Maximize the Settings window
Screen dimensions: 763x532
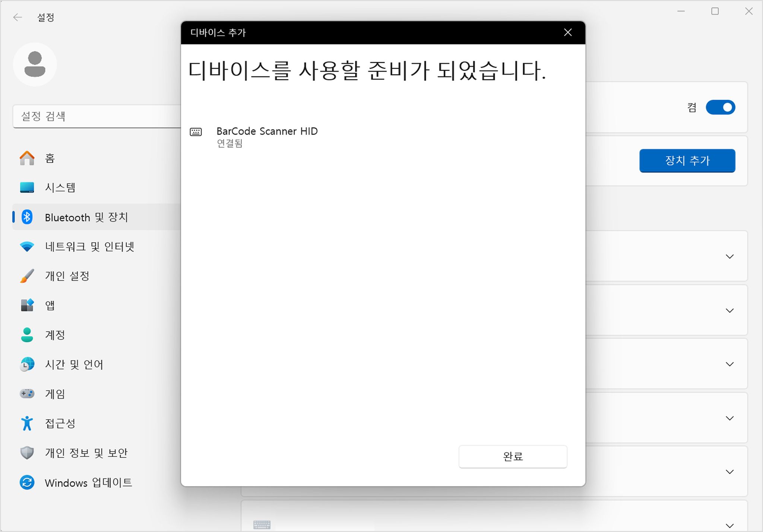[x=715, y=12]
